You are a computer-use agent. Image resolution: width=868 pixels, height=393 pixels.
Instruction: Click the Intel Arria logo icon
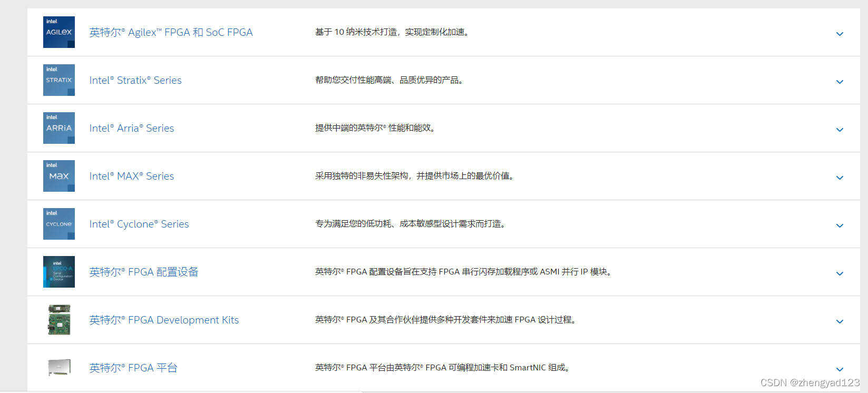coord(59,128)
